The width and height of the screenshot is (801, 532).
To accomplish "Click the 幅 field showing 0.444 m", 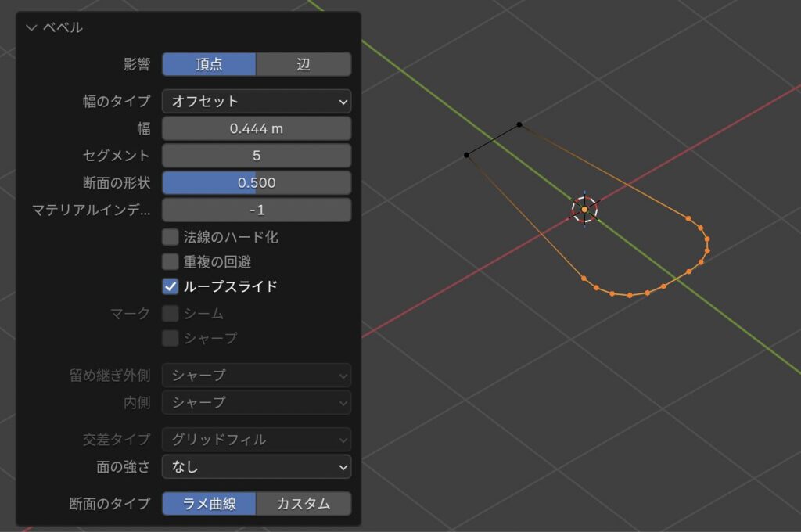I will 256,128.
